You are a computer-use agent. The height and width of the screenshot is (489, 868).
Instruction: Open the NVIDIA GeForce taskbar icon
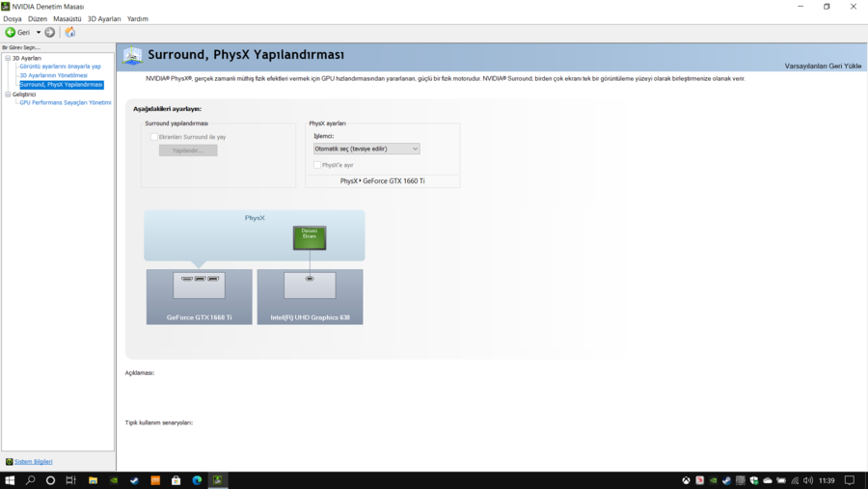click(114, 480)
